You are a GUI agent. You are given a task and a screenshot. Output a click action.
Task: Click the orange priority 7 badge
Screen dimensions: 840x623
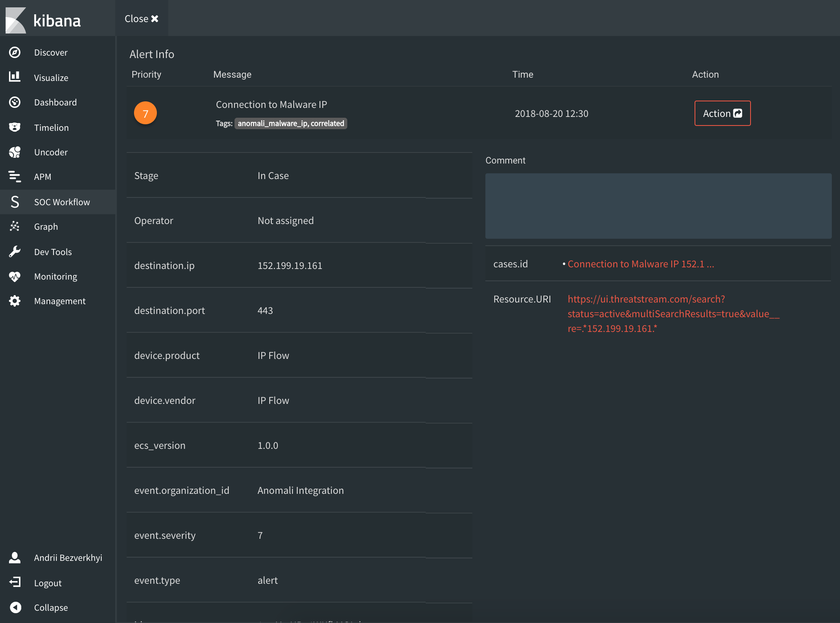click(x=145, y=113)
